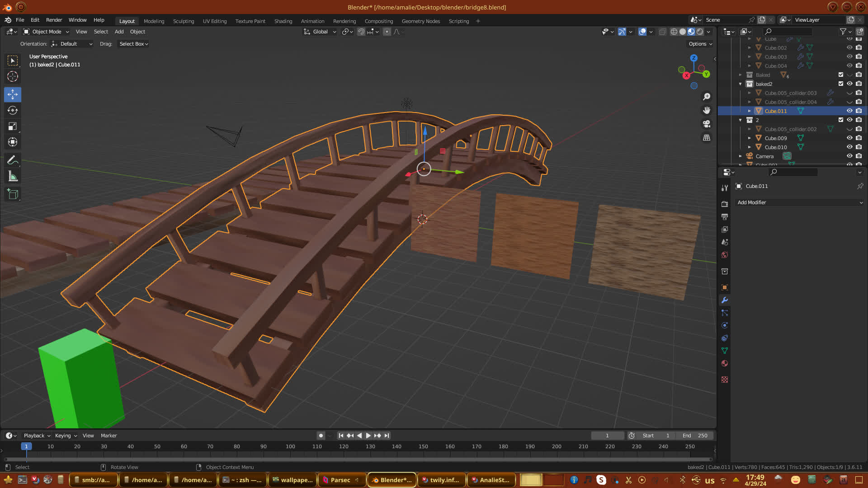Screen dimensions: 868x488
Task: Toggle camera view in viewport
Action: (x=707, y=124)
